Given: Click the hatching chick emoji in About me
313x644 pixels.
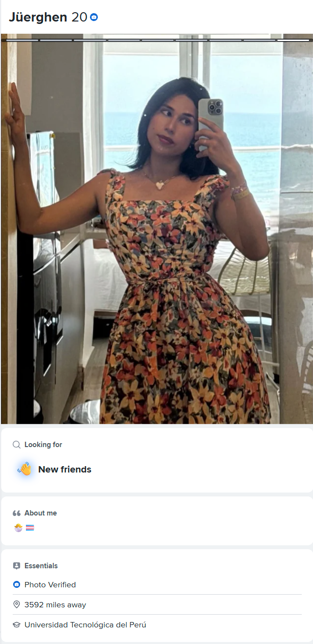Looking at the screenshot, I should pyautogui.click(x=19, y=528).
